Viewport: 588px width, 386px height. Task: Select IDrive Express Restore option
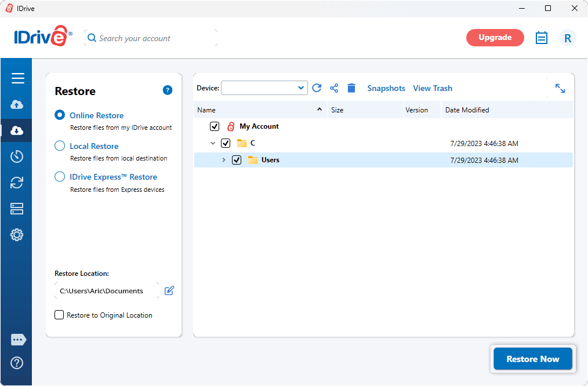pyautogui.click(x=60, y=177)
